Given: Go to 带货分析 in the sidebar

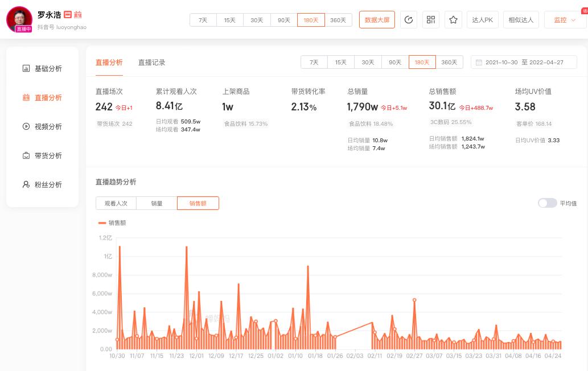Looking at the screenshot, I should pos(42,156).
